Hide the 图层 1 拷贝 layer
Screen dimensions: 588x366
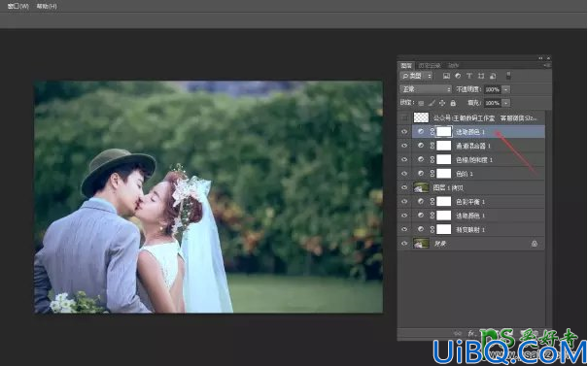(x=404, y=187)
